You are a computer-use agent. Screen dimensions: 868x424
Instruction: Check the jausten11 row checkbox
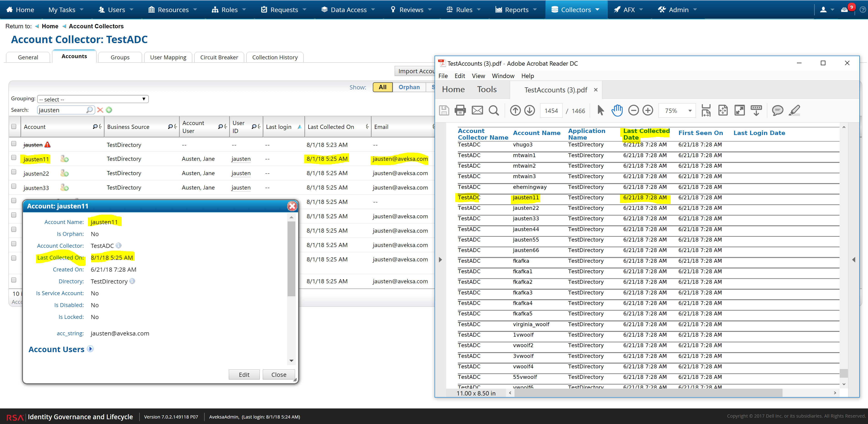click(x=14, y=158)
